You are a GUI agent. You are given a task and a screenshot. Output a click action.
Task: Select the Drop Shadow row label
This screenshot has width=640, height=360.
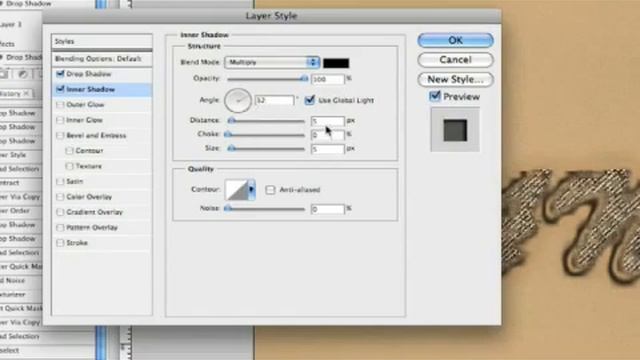point(89,74)
